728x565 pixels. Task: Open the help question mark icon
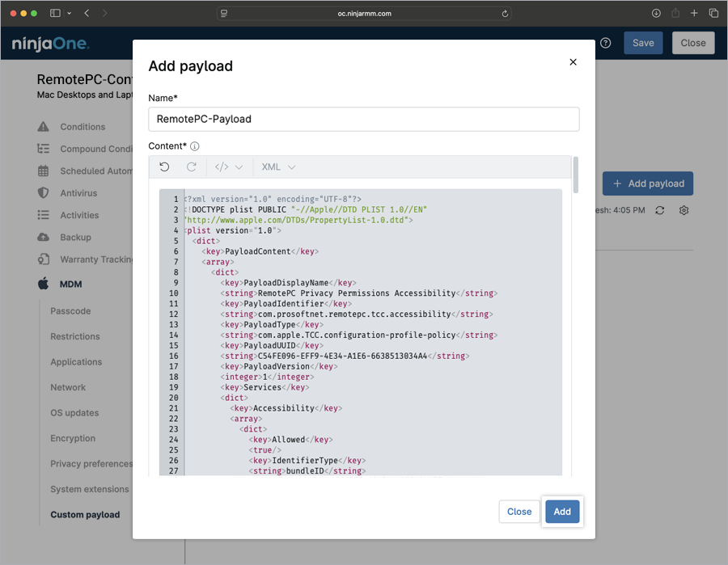coord(606,43)
